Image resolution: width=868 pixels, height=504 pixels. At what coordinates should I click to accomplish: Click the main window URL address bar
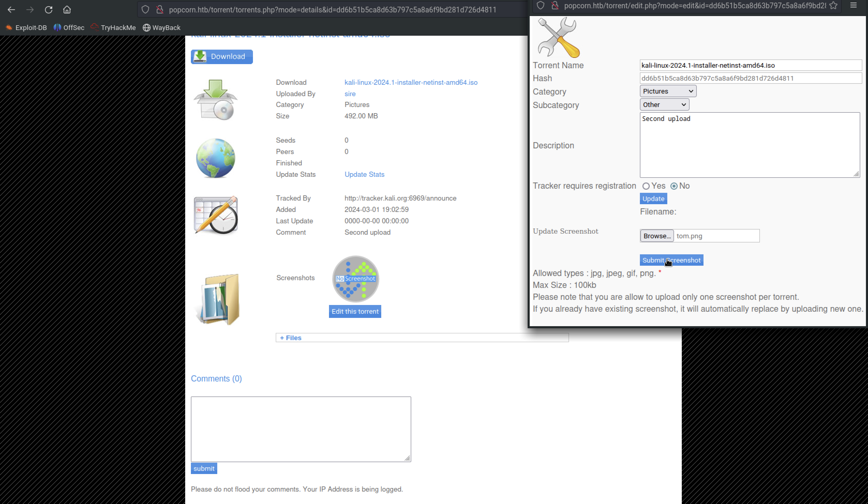point(333,10)
